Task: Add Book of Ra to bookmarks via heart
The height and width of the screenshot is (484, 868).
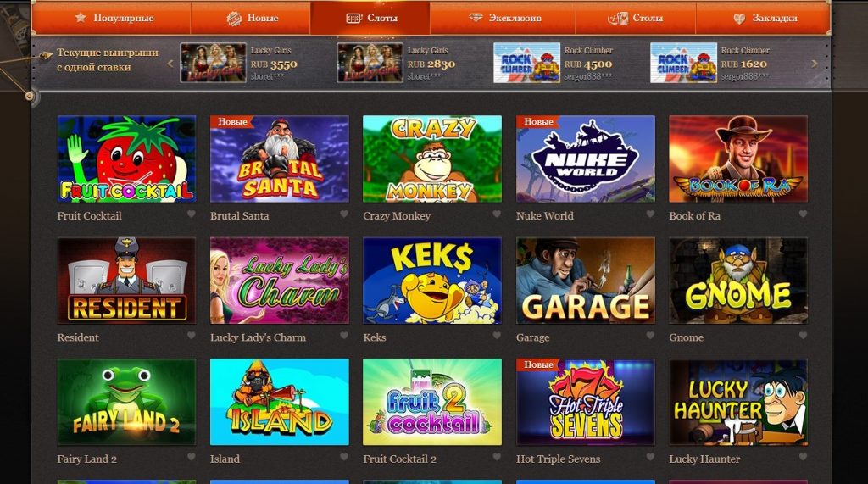Action: click(x=803, y=214)
